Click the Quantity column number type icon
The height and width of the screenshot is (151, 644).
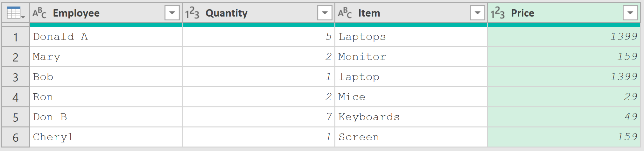192,13
